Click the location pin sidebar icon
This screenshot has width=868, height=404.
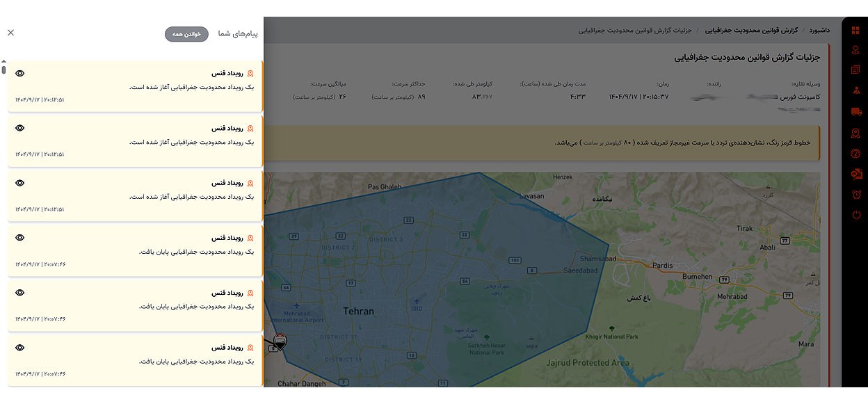(x=855, y=49)
